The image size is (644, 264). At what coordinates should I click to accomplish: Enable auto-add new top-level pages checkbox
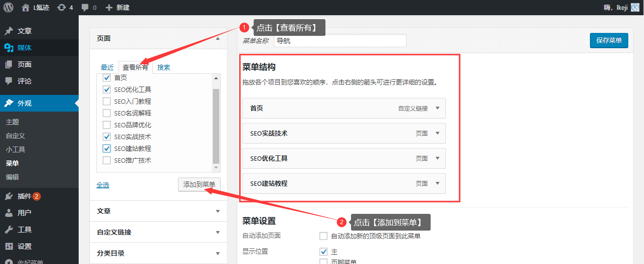(x=323, y=236)
